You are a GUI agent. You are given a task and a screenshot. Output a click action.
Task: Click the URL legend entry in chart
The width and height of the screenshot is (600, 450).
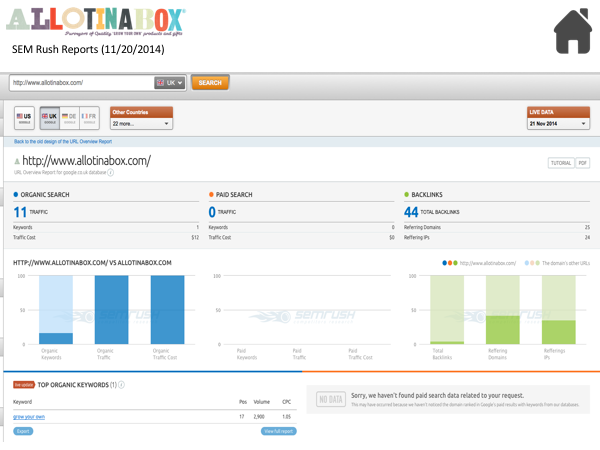[x=479, y=263]
